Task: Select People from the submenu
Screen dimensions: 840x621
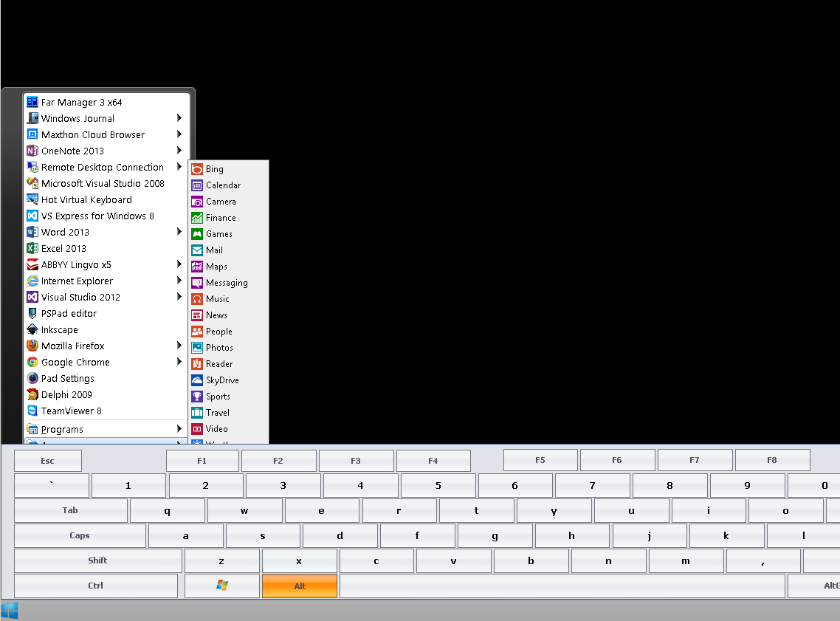Action: click(228, 332)
